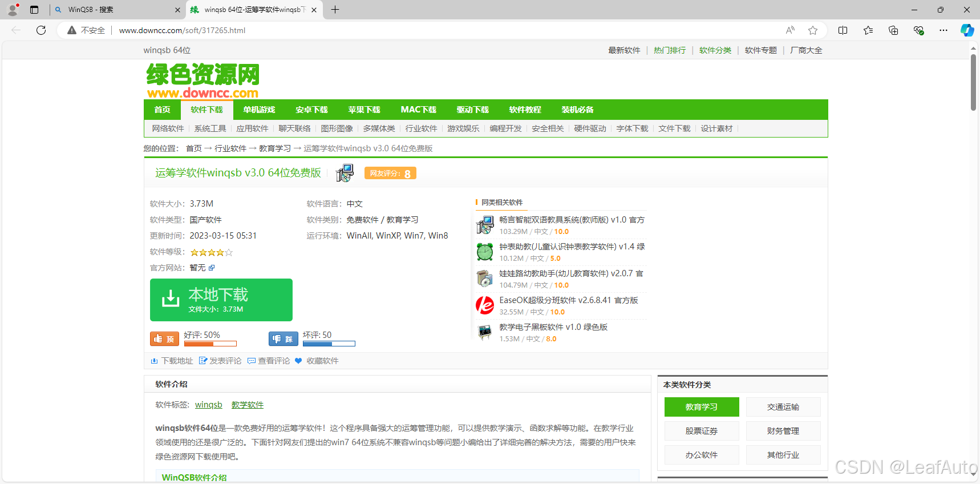Select the 财务管理 category button
Image resolution: width=980 pixels, height=484 pixels.
(x=783, y=431)
